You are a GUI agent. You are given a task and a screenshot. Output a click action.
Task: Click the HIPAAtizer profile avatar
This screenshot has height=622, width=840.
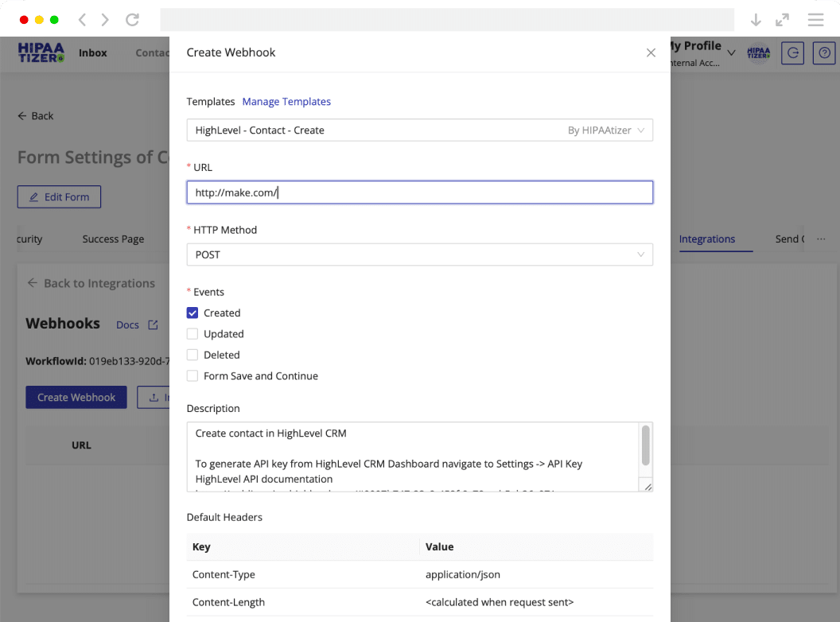(x=758, y=53)
